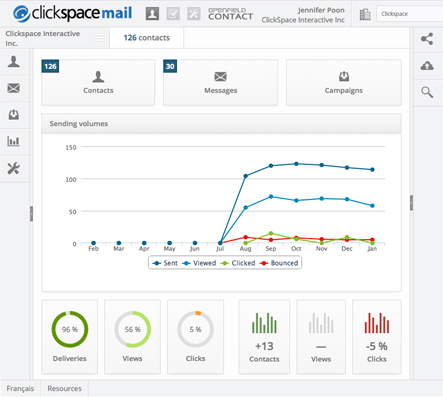Open the Reports sidebar bar chart icon

pos(14,142)
